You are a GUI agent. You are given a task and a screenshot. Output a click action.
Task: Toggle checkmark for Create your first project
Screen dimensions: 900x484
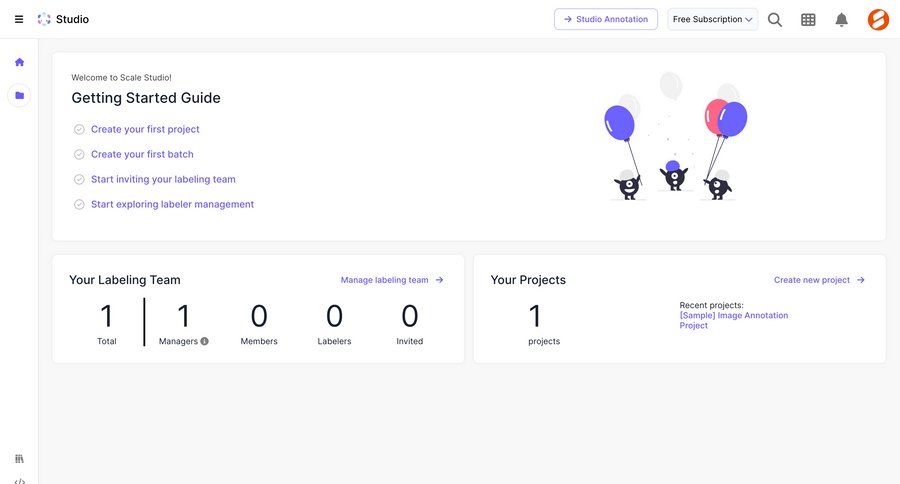pos(79,130)
